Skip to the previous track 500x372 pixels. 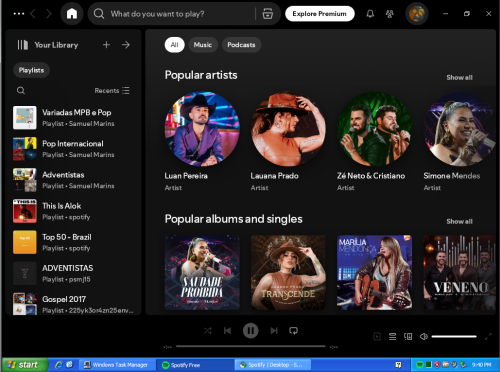(x=227, y=331)
